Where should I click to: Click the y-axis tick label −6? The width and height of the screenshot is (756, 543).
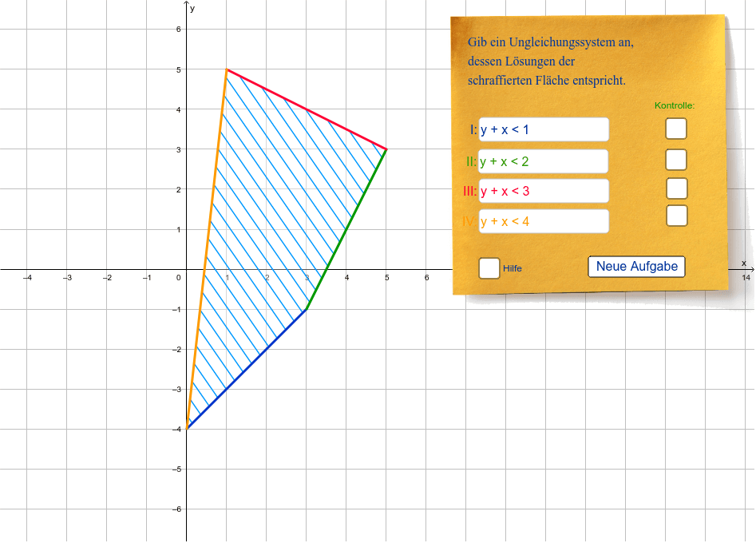[x=176, y=509]
